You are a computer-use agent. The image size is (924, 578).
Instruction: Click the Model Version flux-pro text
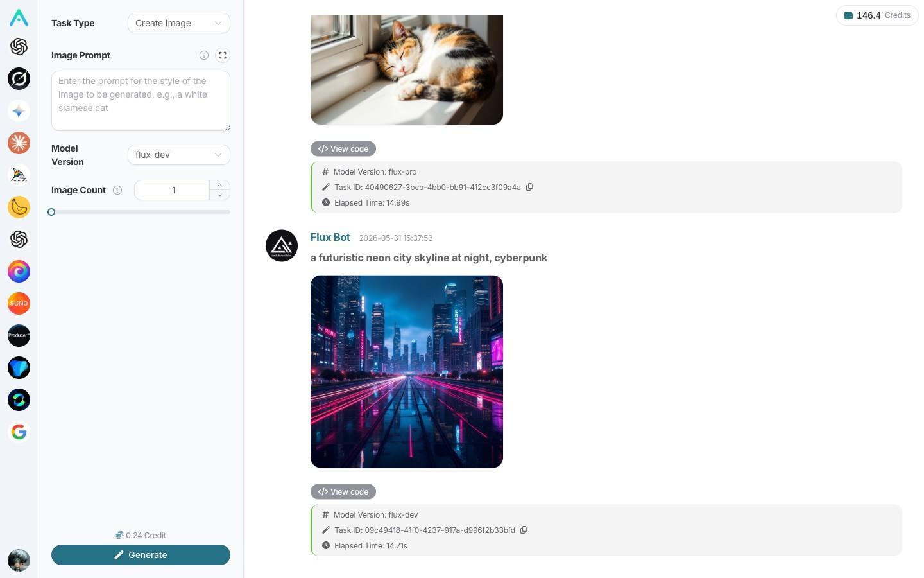point(375,171)
